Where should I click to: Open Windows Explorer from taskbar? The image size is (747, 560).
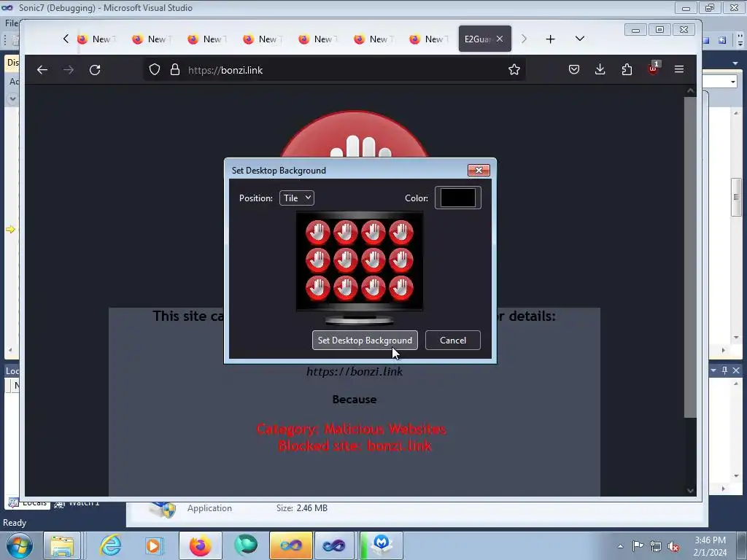[x=63, y=545]
